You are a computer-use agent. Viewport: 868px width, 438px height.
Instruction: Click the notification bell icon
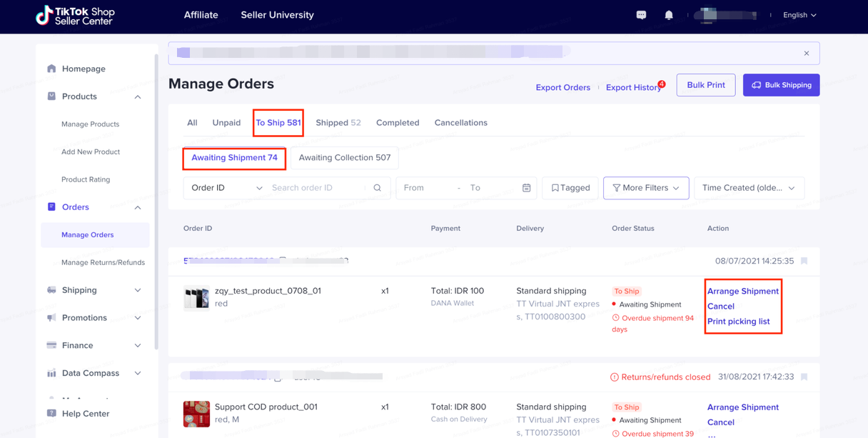tap(669, 15)
